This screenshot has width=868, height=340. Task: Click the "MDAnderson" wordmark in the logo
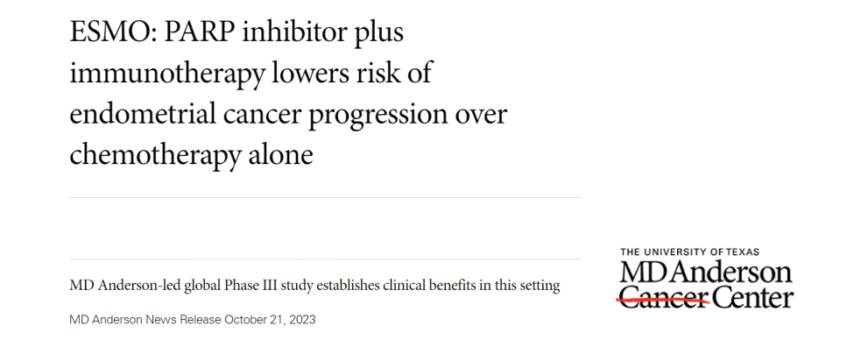(x=706, y=273)
